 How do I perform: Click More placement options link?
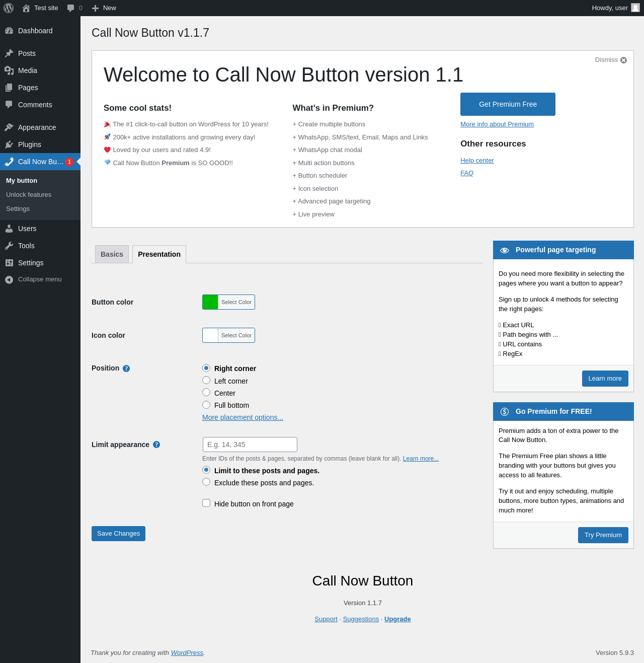(243, 417)
